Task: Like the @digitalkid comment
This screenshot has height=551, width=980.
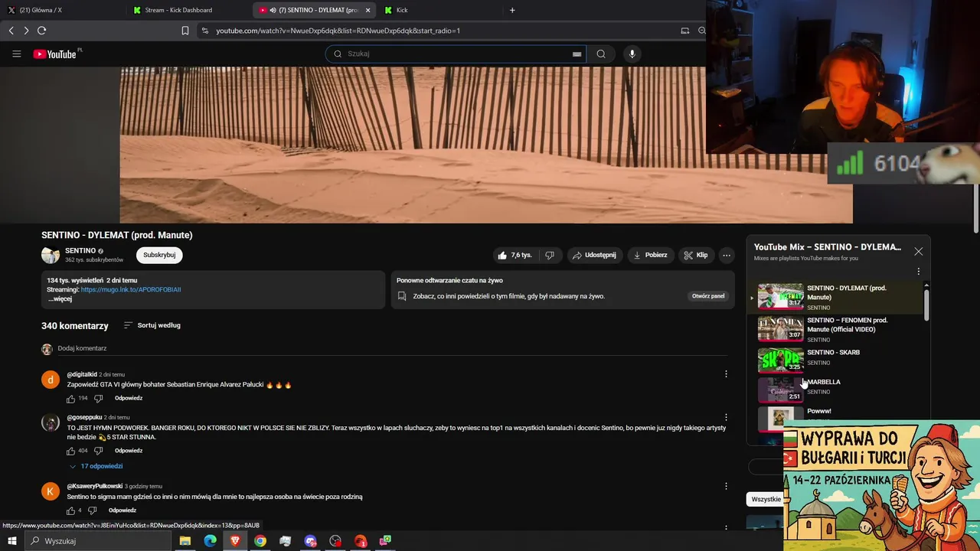Action: 70,399
